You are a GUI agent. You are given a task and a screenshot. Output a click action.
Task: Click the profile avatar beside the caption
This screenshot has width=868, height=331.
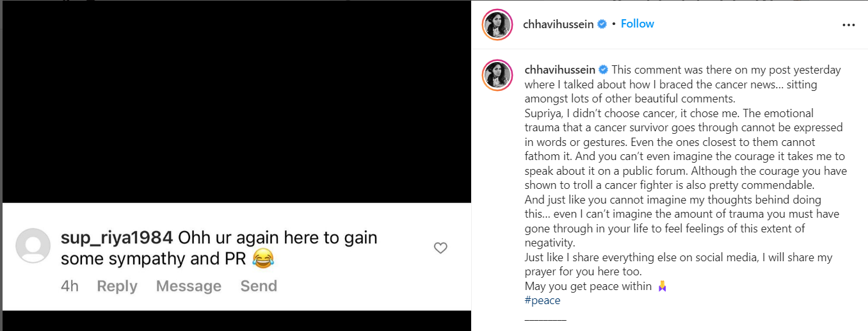coord(497,76)
